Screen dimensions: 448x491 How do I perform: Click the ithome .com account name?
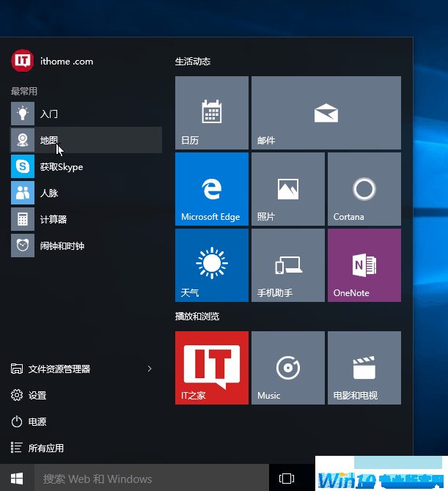pyautogui.click(x=67, y=62)
